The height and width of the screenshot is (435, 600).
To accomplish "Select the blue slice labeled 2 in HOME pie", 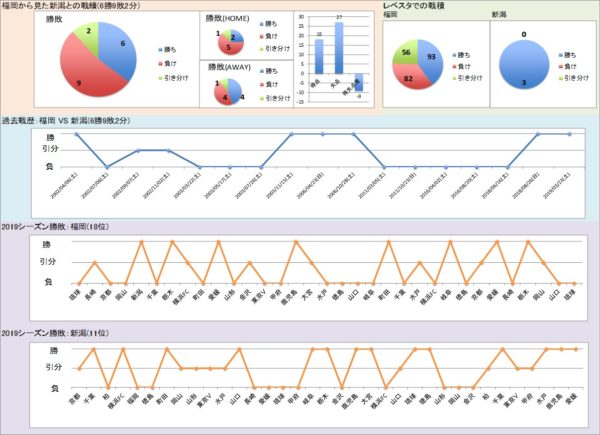I will [237, 37].
